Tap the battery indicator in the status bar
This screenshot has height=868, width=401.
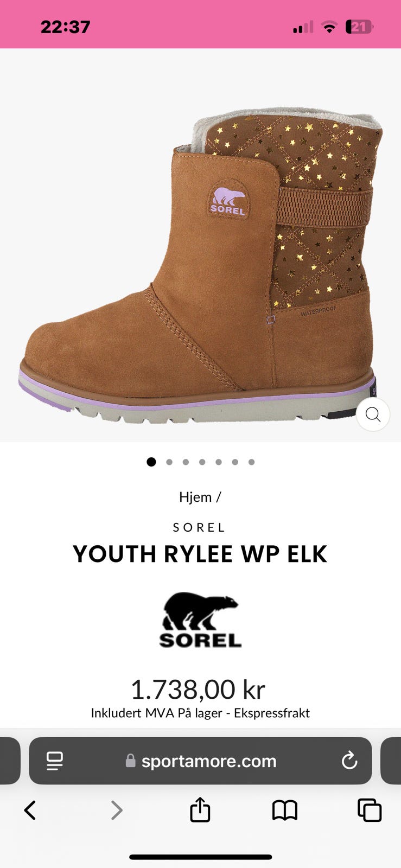pyautogui.click(x=359, y=27)
